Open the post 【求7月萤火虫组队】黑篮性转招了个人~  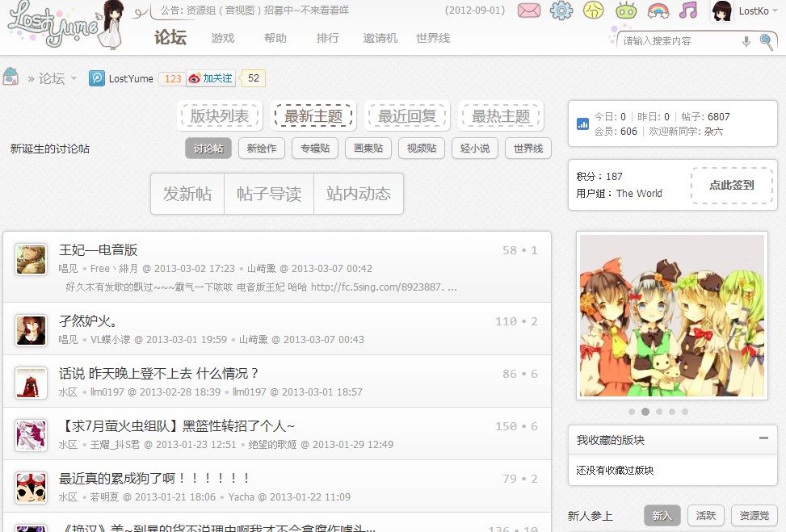[177, 426]
